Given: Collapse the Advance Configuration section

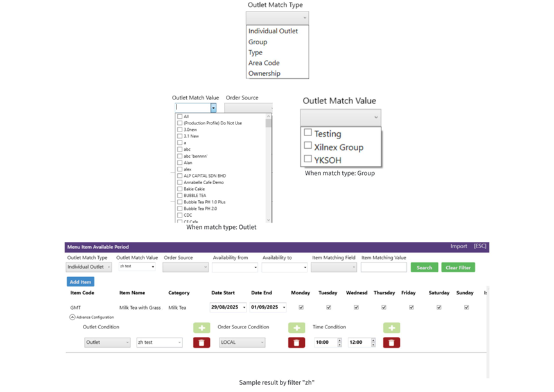Looking at the screenshot, I should [73, 317].
